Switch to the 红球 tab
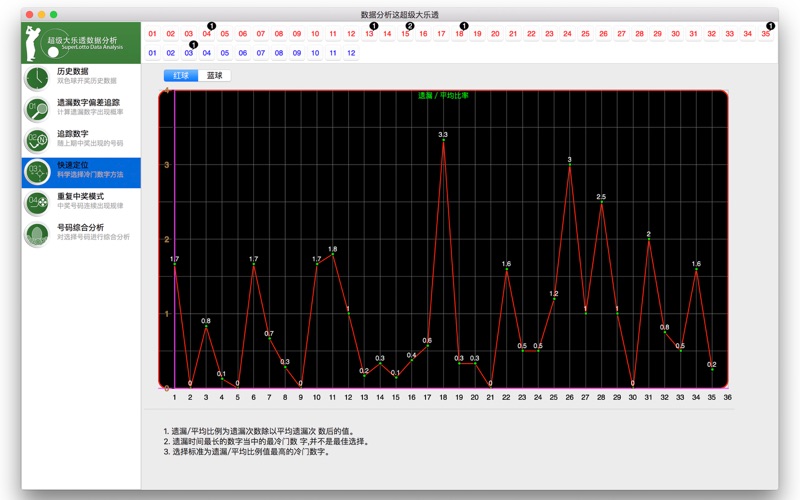Screen dimensions: 800x500 [181, 76]
